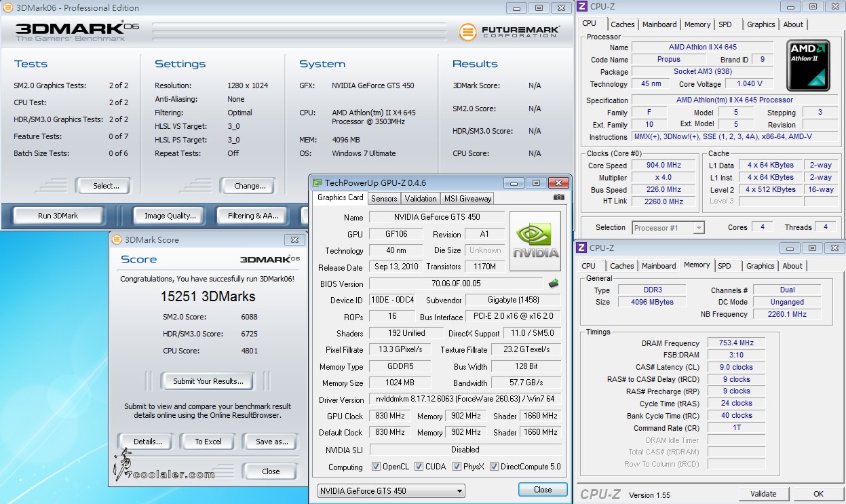Click the 15251 3DMarks score text
The height and width of the screenshot is (504, 846).
coord(208,296)
